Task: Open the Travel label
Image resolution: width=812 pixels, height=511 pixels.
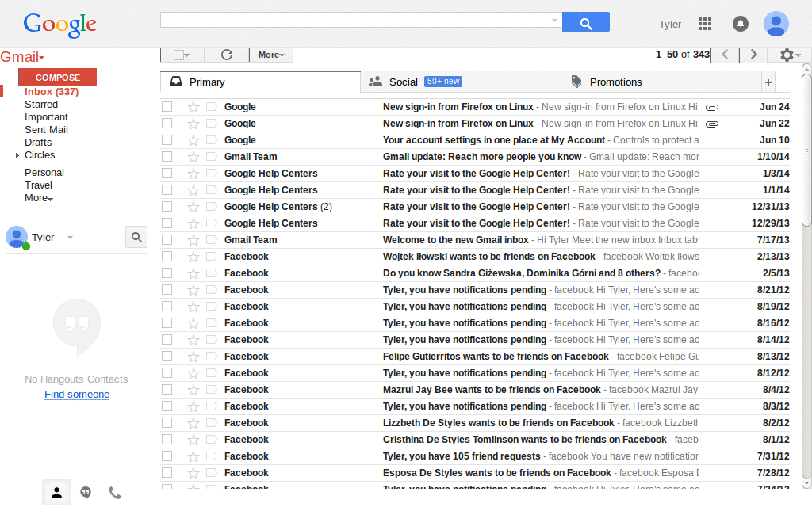Action: [38, 185]
